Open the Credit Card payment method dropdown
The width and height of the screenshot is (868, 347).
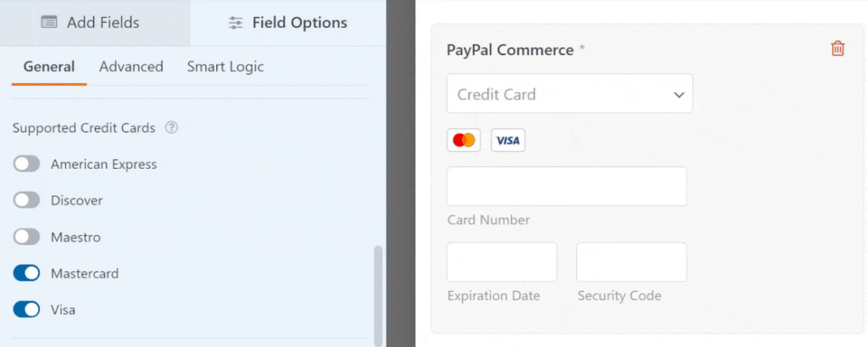[x=569, y=93]
